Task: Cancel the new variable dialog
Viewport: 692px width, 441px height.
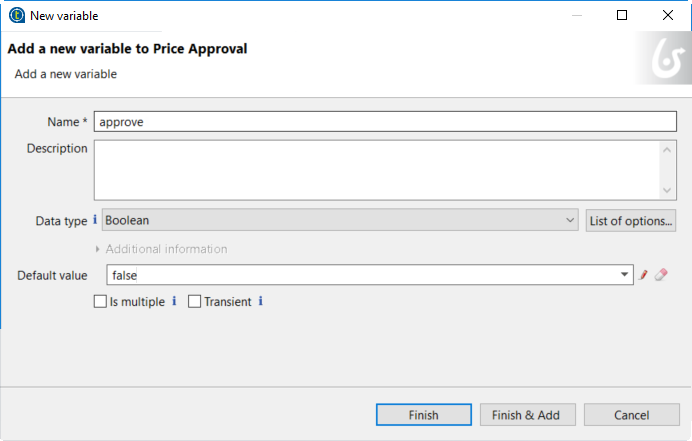Action: tap(631, 415)
